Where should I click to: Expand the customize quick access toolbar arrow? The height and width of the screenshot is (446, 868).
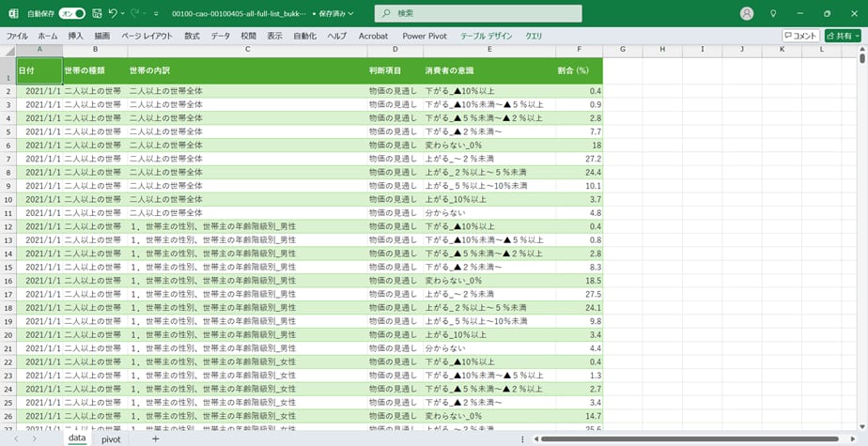click(156, 14)
